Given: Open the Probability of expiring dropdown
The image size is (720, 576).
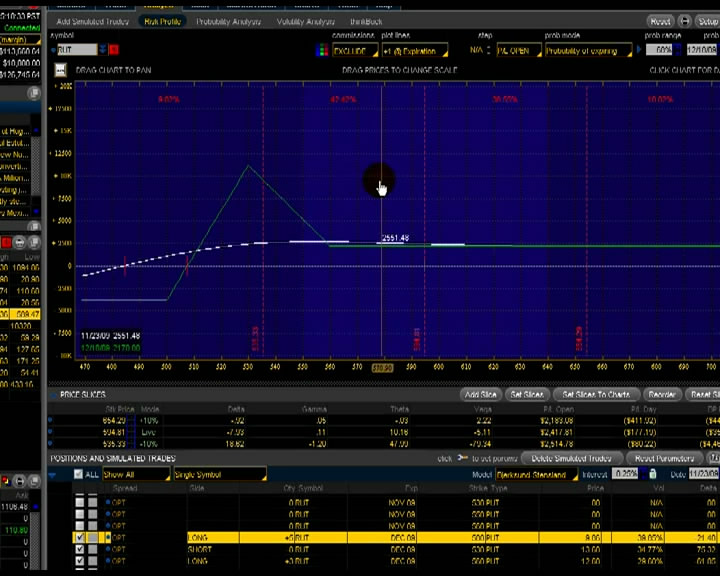Looking at the screenshot, I should click(588, 50).
